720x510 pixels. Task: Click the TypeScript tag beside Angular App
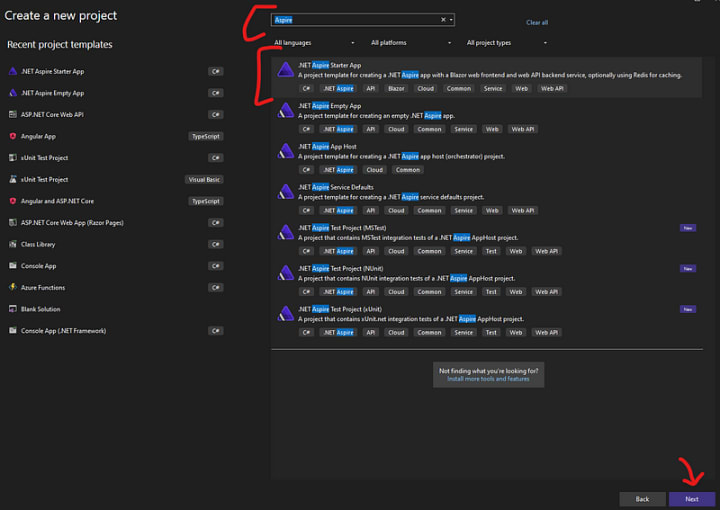[x=206, y=136]
